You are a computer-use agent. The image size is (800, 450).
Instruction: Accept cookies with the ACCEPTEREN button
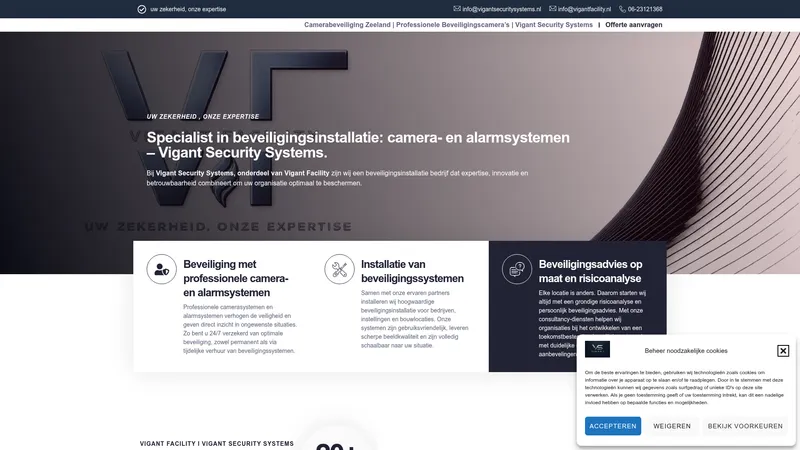tap(613, 426)
